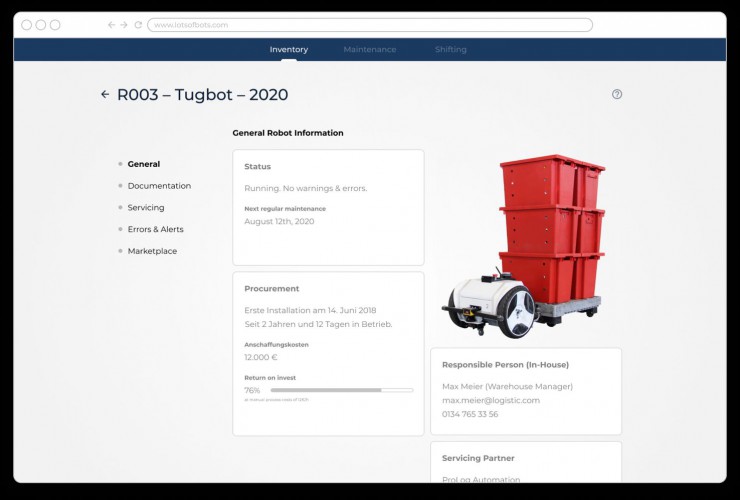Click the browser forward arrow
740x500 pixels.
tap(124, 25)
